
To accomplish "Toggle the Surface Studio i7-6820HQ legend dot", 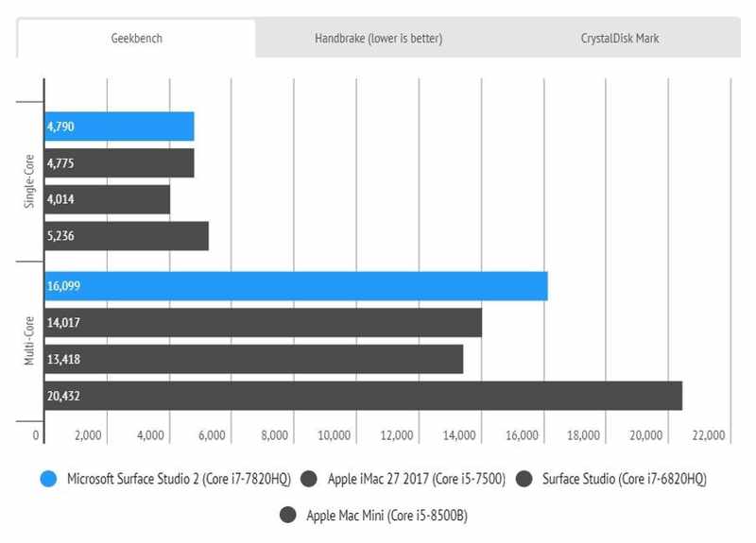I will [524, 479].
